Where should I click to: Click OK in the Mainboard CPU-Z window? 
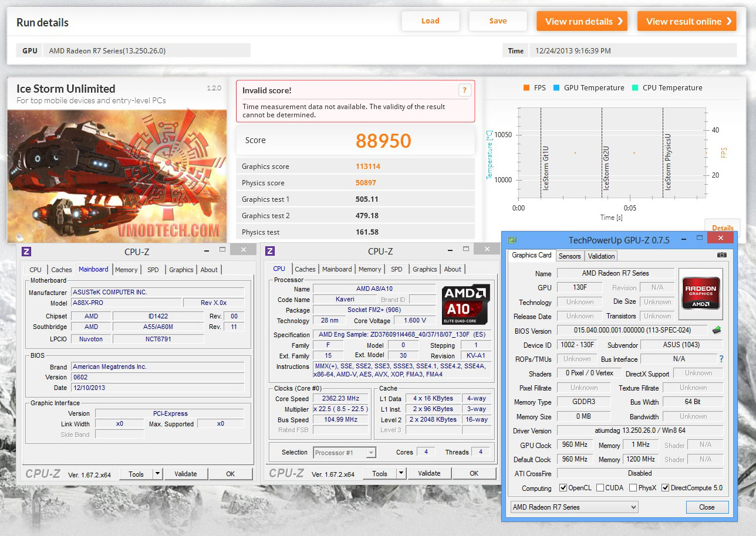[231, 474]
